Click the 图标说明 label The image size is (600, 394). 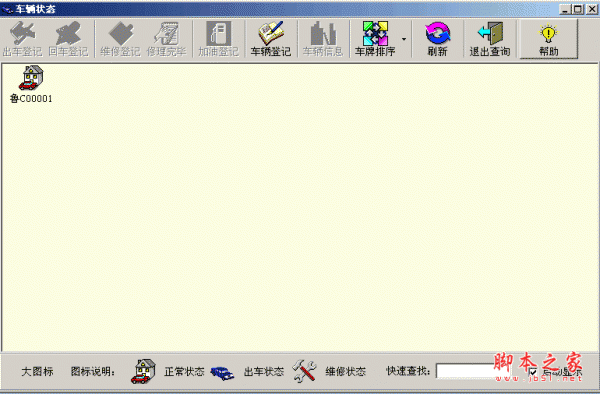(x=93, y=371)
